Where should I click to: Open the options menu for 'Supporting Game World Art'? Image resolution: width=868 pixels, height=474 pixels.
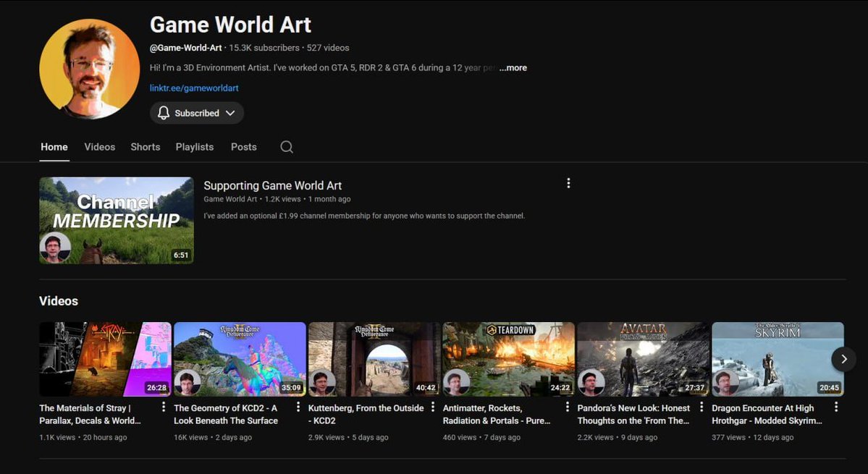[568, 183]
